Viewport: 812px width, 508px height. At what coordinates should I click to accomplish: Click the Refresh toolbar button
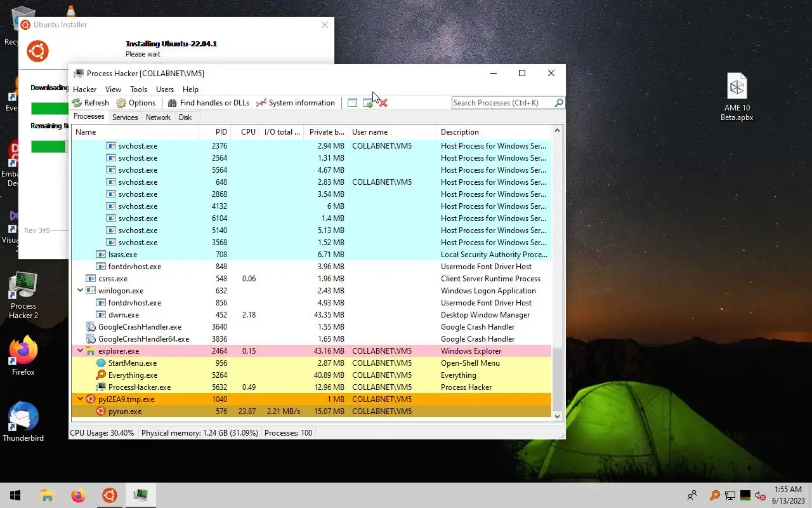click(x=90, y=103)
